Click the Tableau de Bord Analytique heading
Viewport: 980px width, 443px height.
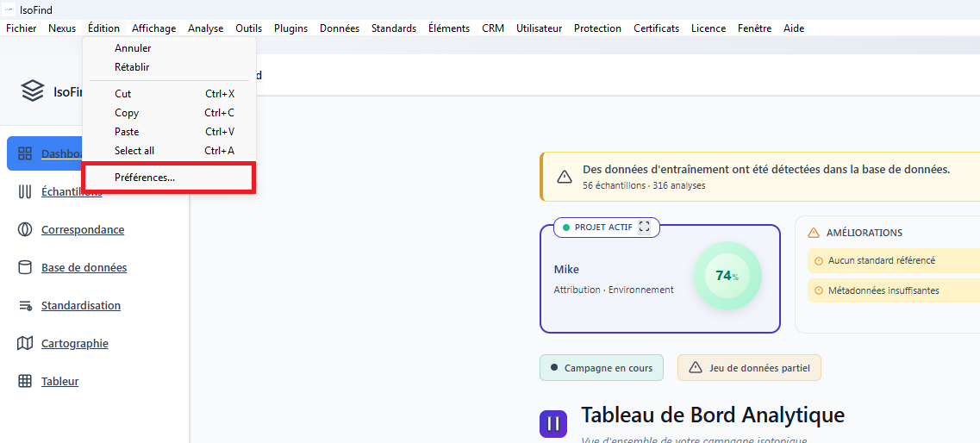(713, 415)
